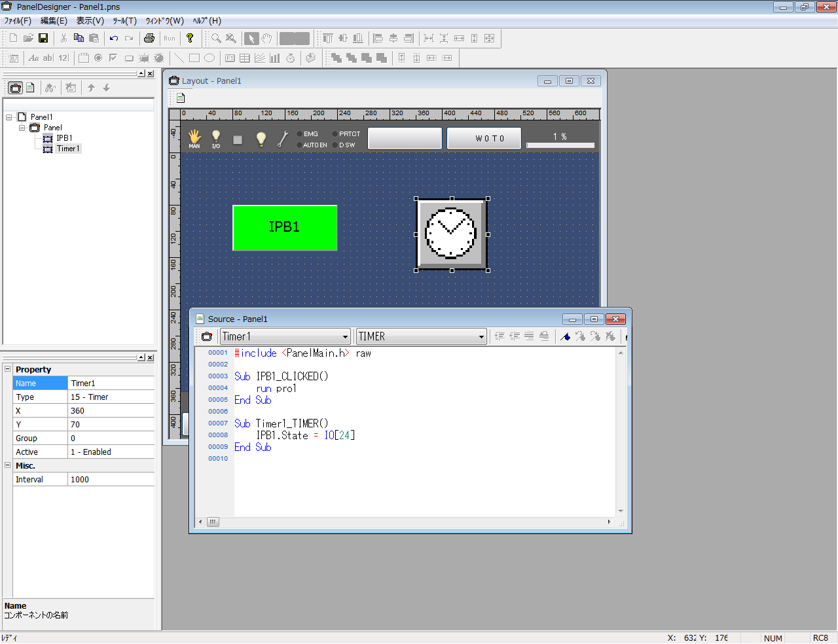Click the Save floppy disk icon
Image resolution: width=838 pixels, height=644 pixels.
43,39
